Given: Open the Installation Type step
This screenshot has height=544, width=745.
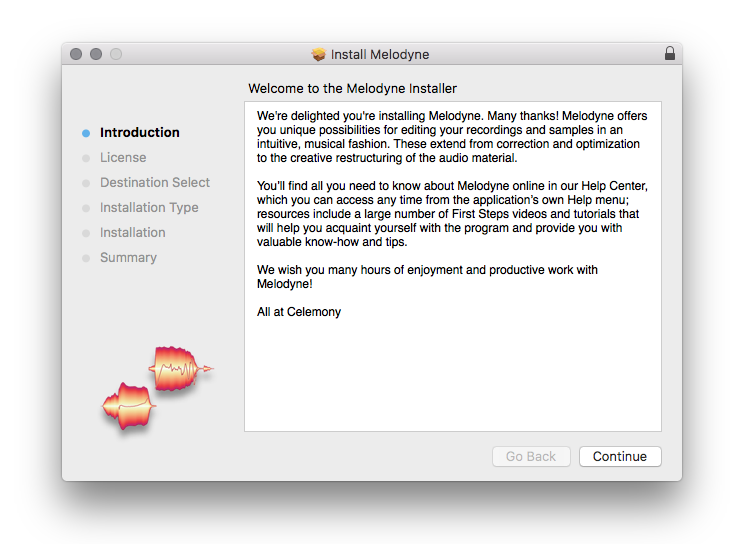Looking at the screenshot, I should click(149, 207).
